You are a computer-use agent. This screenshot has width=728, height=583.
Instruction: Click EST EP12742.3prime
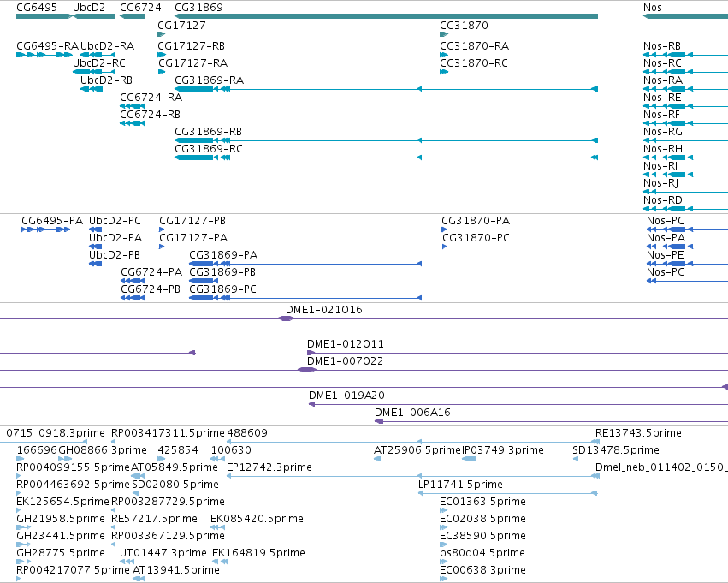[x=269, y=467]
